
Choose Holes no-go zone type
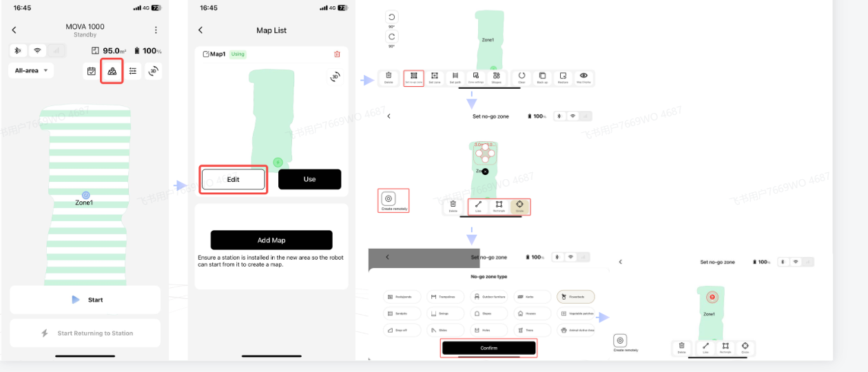[488, 330]
